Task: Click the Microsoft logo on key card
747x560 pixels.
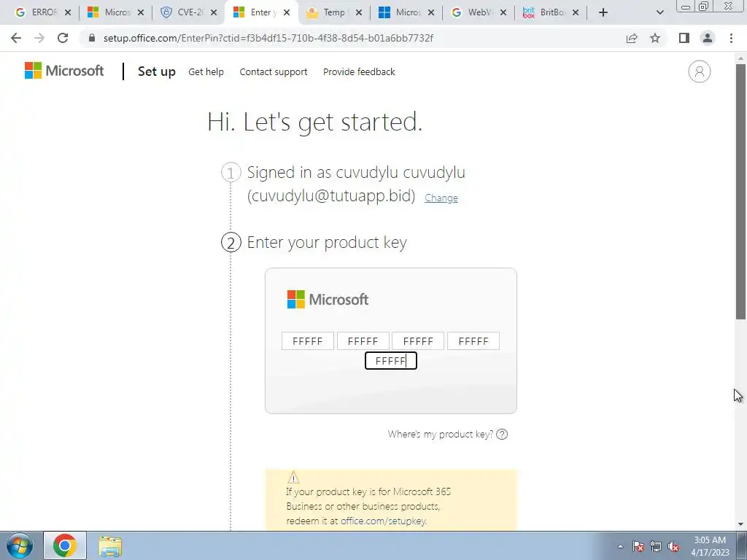Action: (x=328, y=300)
